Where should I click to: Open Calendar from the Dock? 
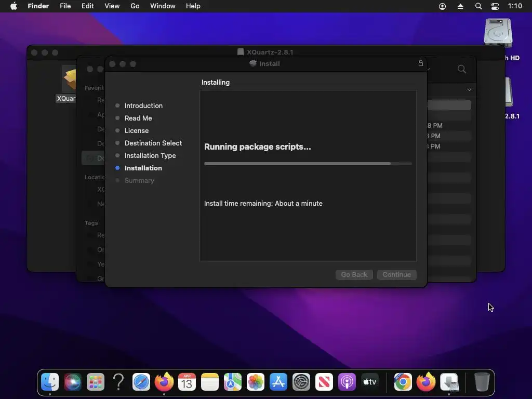pyautogui.click(x=187, y=382)
